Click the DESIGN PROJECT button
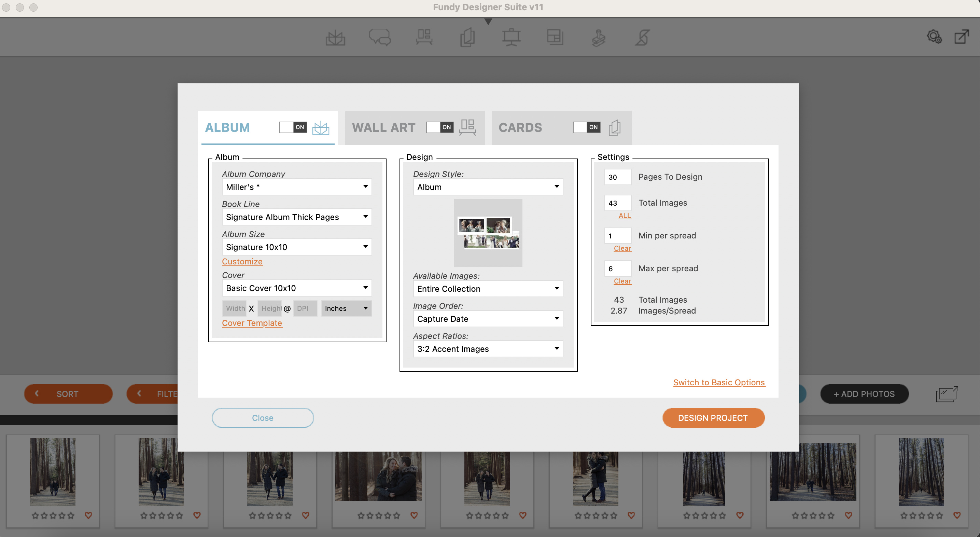980x537 pixels. tap(713, 418)
